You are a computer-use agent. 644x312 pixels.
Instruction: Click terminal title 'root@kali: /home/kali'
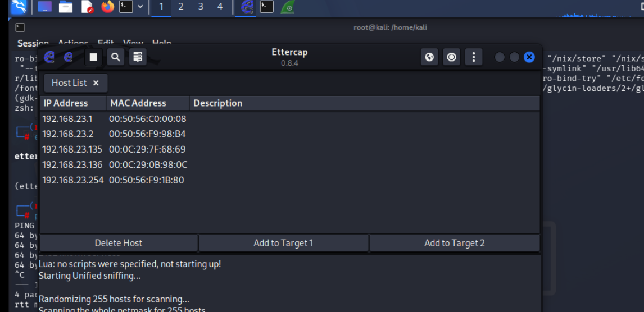pos(390,27)
